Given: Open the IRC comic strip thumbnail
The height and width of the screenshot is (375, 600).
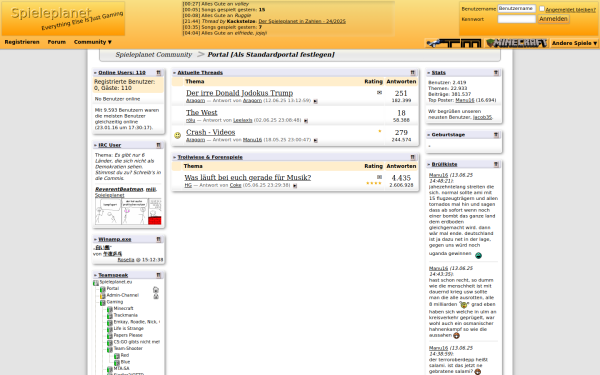Looking at the screenshot, I should pyautogui.click(x=128, y=211).
